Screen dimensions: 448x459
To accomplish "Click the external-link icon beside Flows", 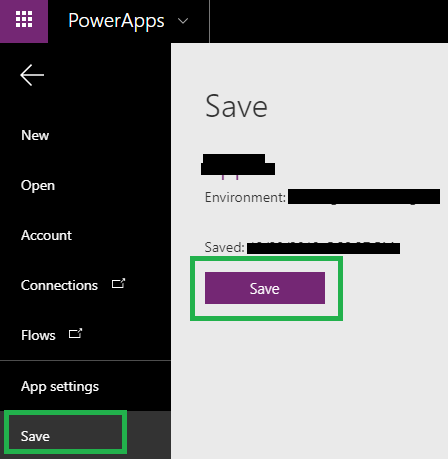I will click(x=75, y=334).
